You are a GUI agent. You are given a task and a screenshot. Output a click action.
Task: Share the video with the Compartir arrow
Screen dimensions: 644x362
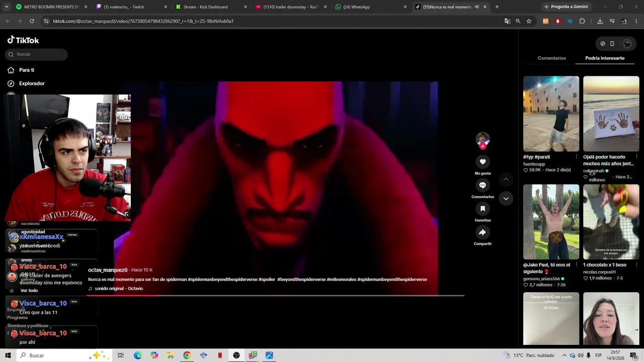click(482, 232)
